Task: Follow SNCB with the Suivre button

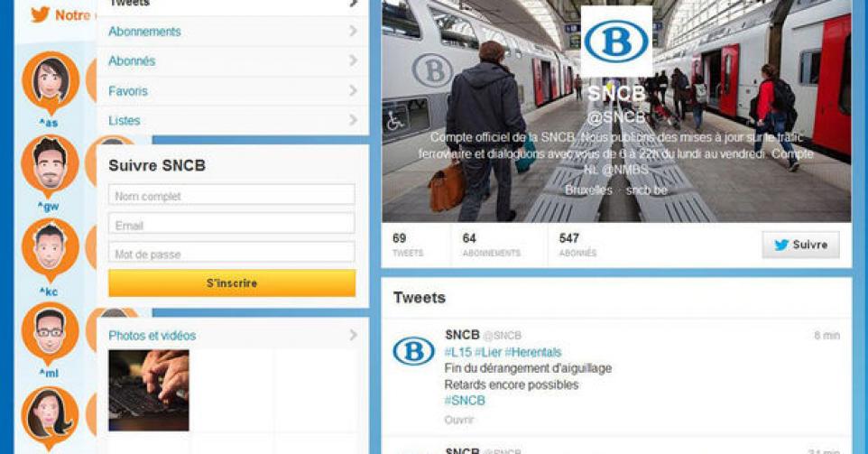Action: coord(800,245)
